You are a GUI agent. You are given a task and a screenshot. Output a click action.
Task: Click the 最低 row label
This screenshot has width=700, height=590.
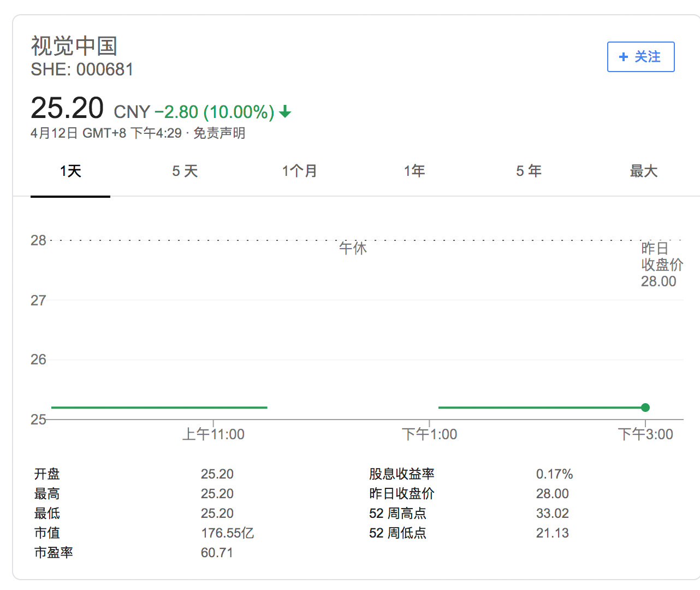(x=47, y=513)
